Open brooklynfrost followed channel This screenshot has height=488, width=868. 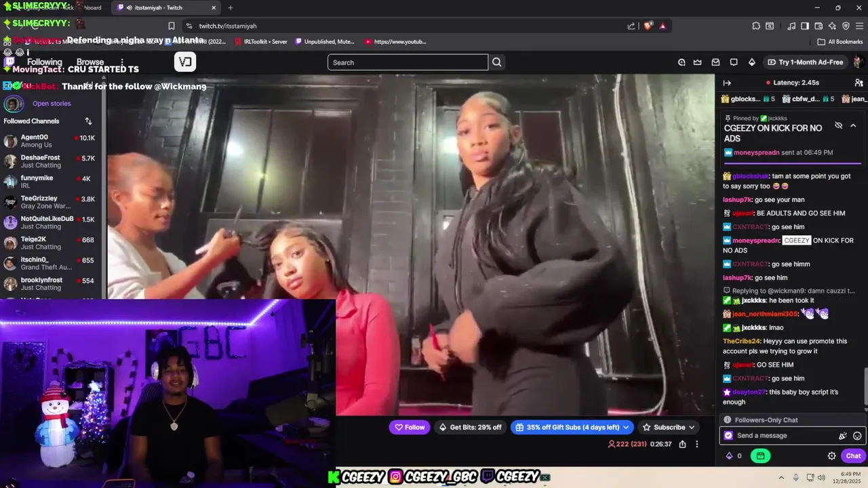tap(51, 284)
